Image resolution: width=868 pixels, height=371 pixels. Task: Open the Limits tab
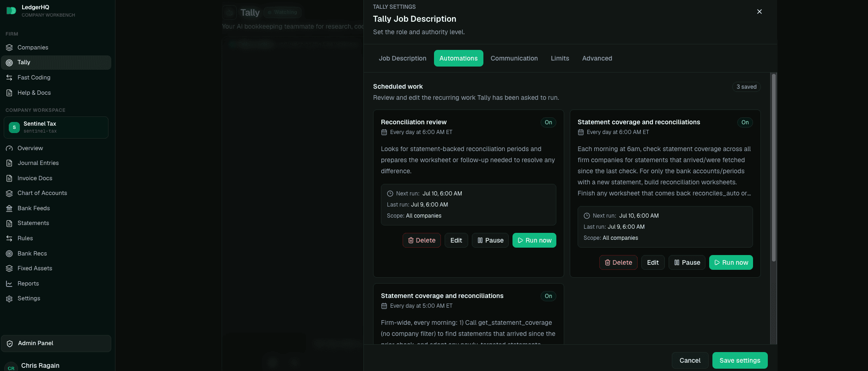[x=560, y=58]
